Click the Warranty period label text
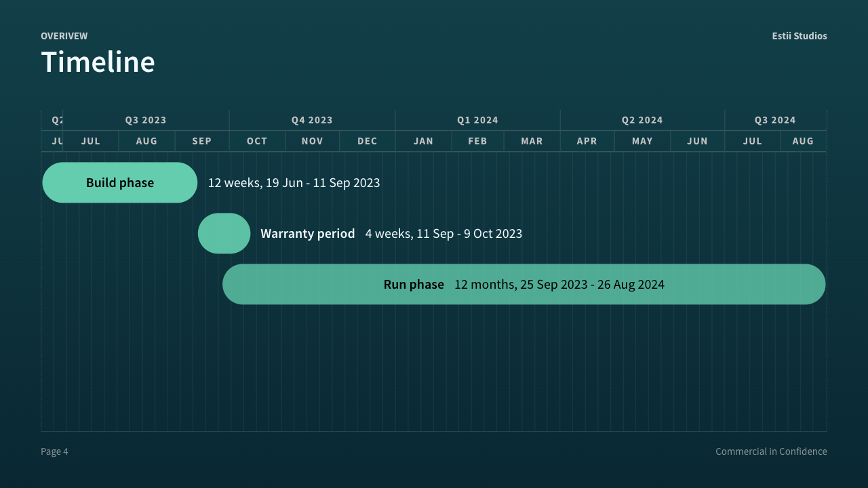This screenshot has height=488, width=868. [308, 233]
